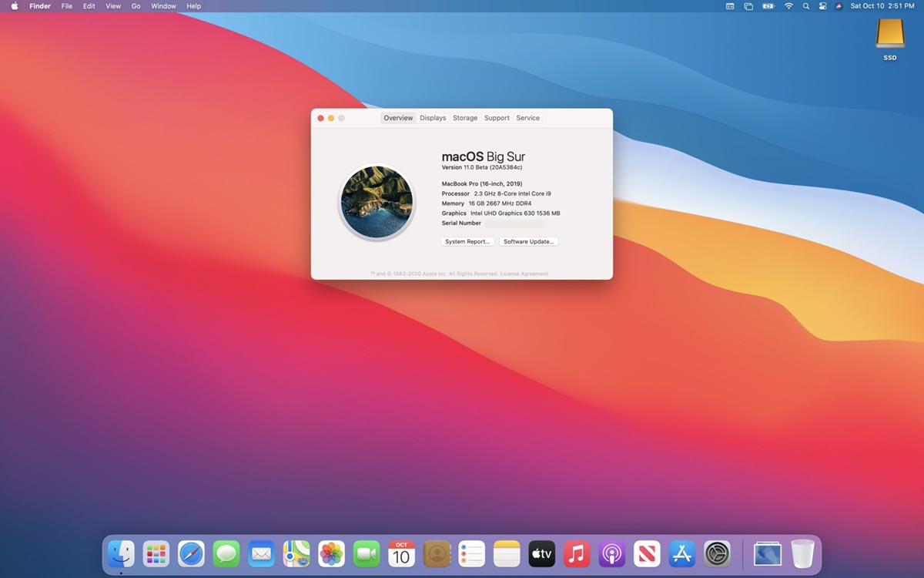The image size is (924, 578).
Task: Expand the Go menu
Action: pos(136,6)
